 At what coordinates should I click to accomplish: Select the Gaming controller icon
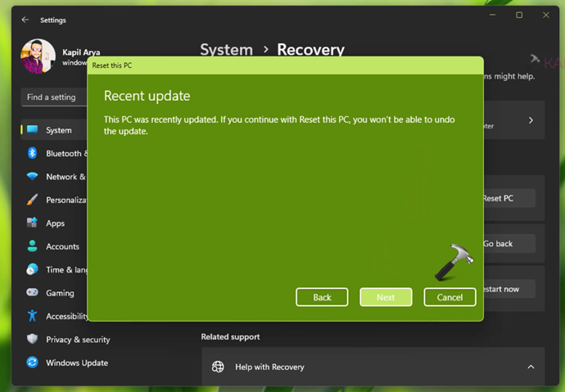(33, 292)
